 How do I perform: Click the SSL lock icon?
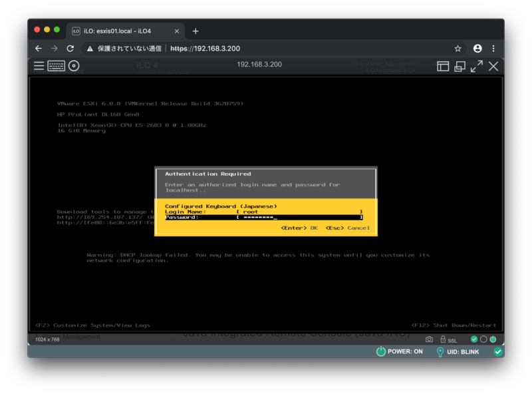[x=443, y=339]
